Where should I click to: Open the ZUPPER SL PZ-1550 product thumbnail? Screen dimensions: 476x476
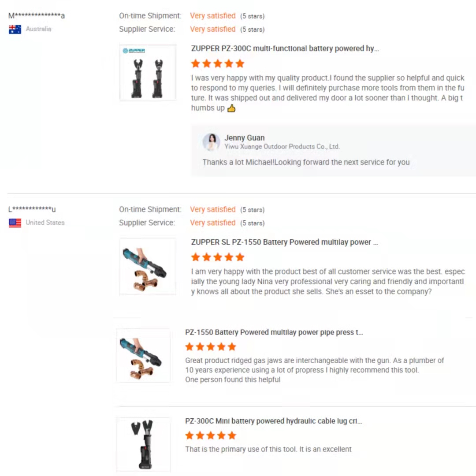coord(148,266)
